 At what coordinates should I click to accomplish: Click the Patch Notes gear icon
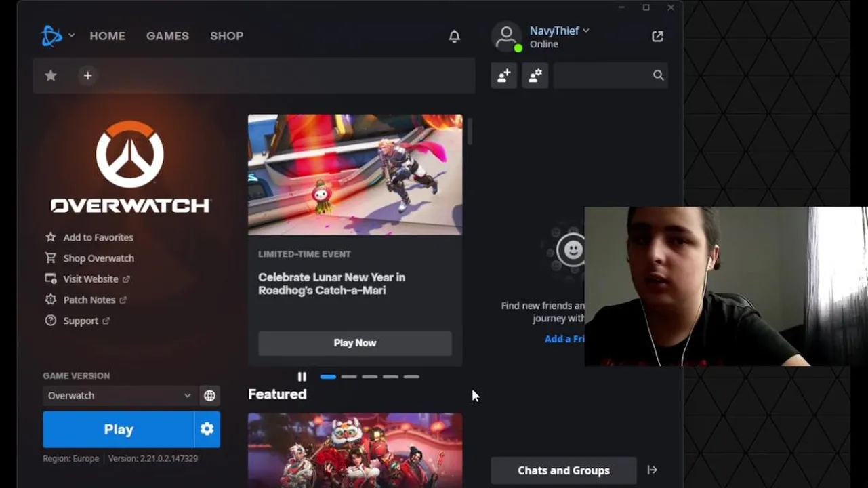click(x=50, y=300)
